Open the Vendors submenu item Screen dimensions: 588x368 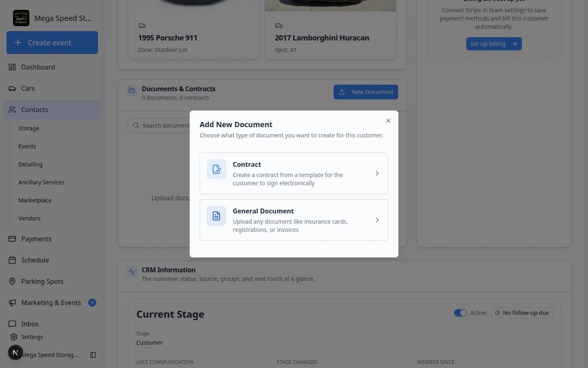pyautogui.click(x=29, y=218)
